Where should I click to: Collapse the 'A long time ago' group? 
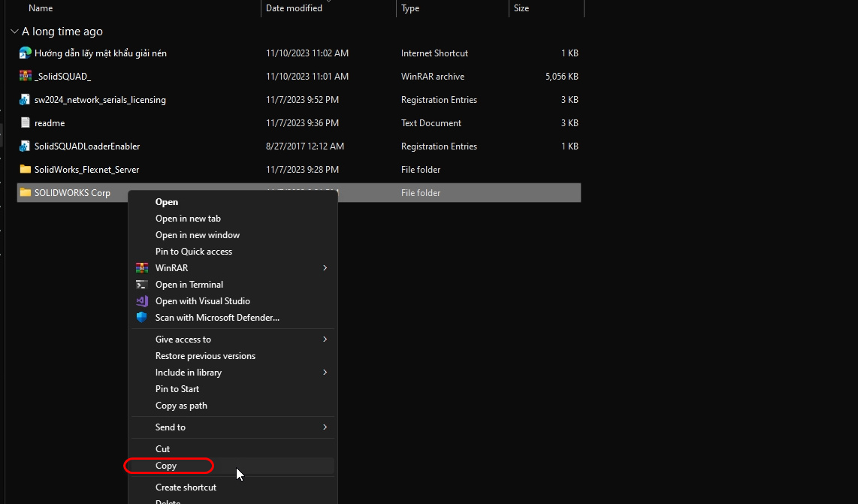[14, 32]
